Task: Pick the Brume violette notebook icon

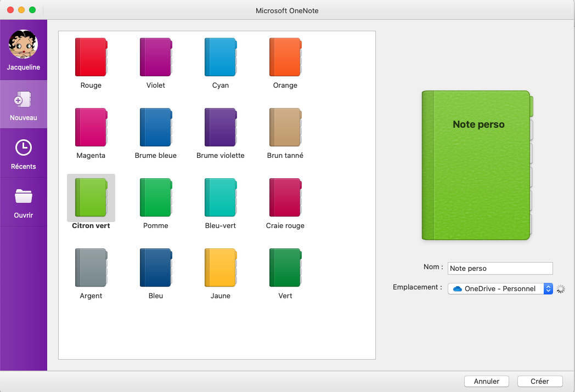Action: tap(221, 127)
